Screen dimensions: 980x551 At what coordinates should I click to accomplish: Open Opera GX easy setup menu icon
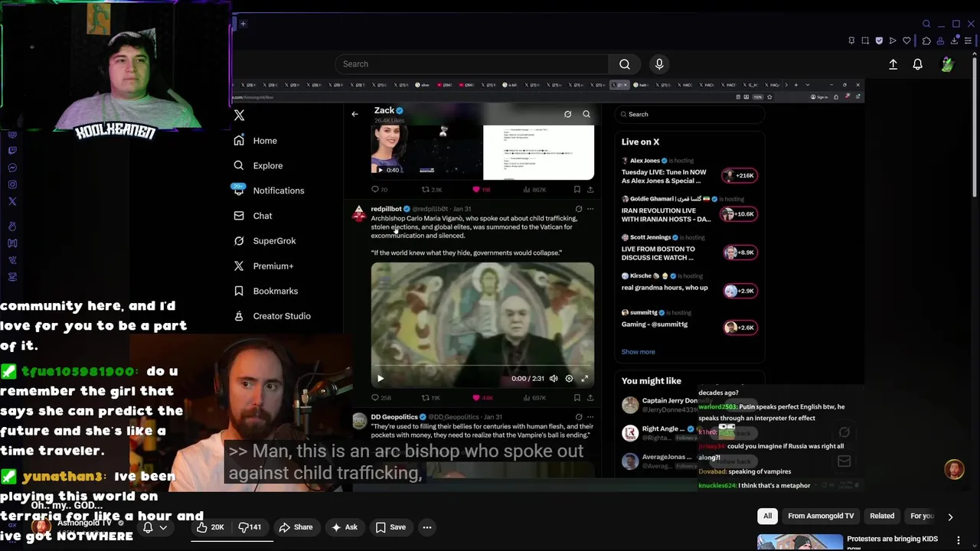coord(969,41)
